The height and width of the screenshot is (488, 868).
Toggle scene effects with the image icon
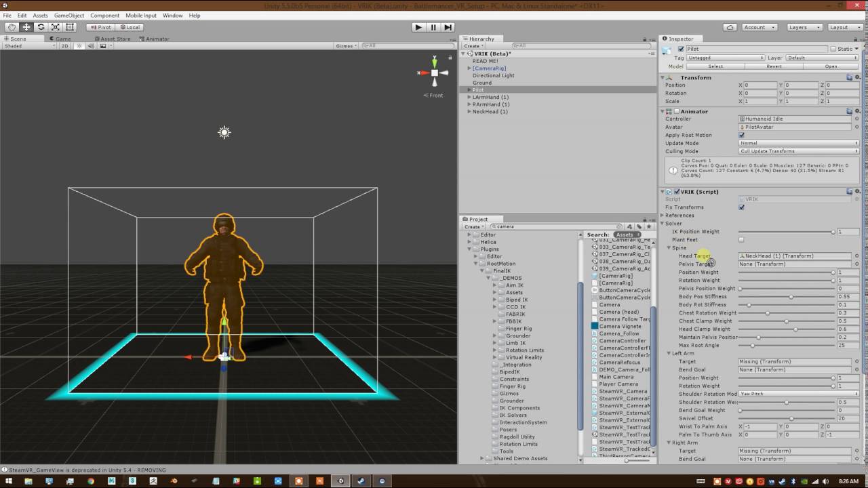103,46
